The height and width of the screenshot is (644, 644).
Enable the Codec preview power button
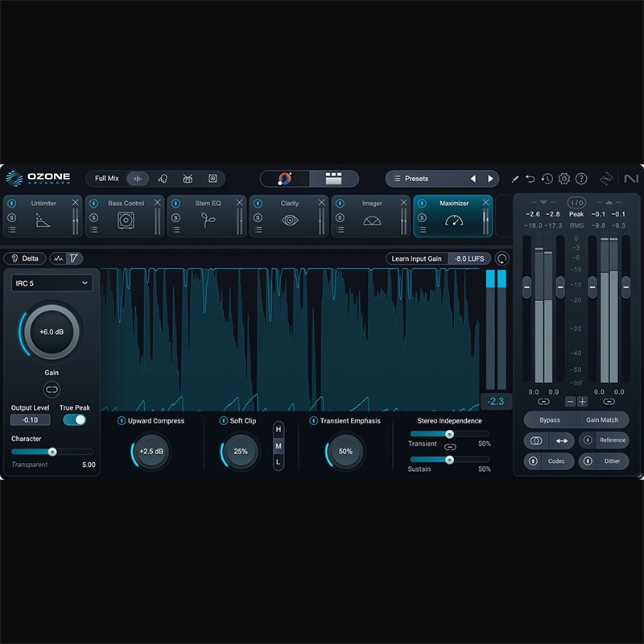click(533, 461)
